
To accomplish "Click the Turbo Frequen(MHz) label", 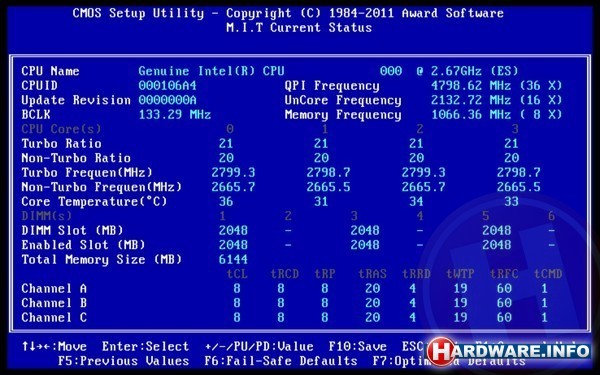I will [87, 173].
